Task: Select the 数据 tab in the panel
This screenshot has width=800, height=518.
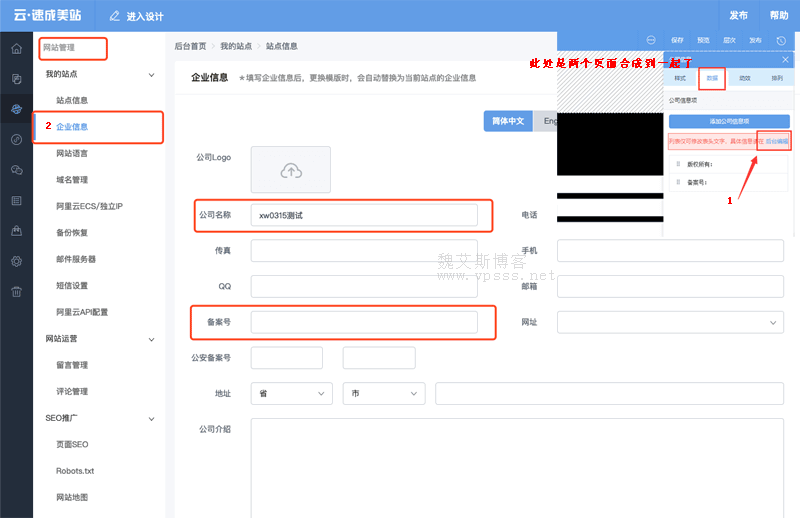Action: pyautogui.click(x=711, y=77)
